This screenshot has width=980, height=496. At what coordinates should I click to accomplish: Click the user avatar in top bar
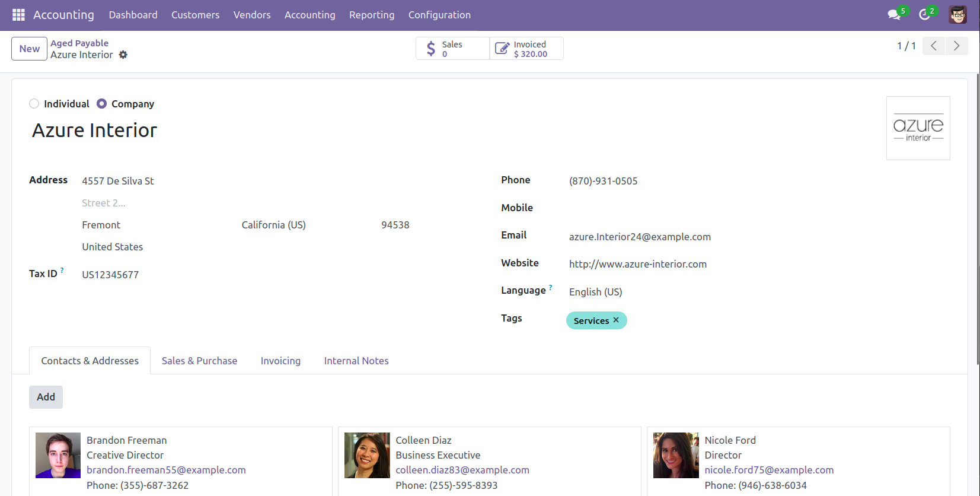coord(957,15)
